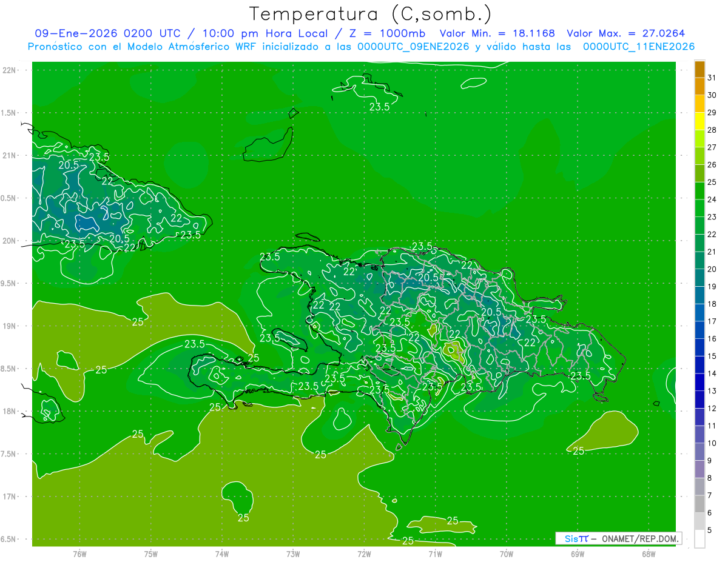Image resolution: width=728 pixels, height=562 pixels.
Task: Click the "20N" latitude axis label
Action: (9, 241)
